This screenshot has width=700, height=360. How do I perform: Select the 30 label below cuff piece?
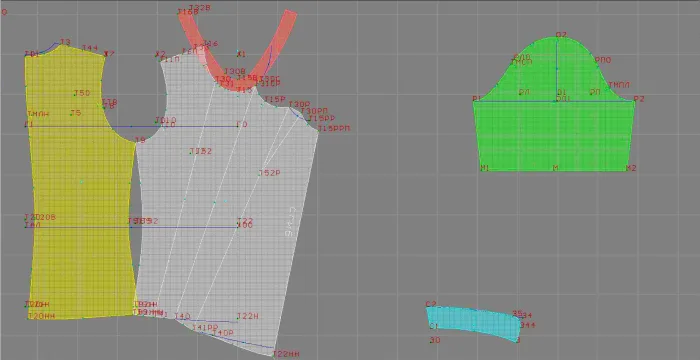coord(435,340)
